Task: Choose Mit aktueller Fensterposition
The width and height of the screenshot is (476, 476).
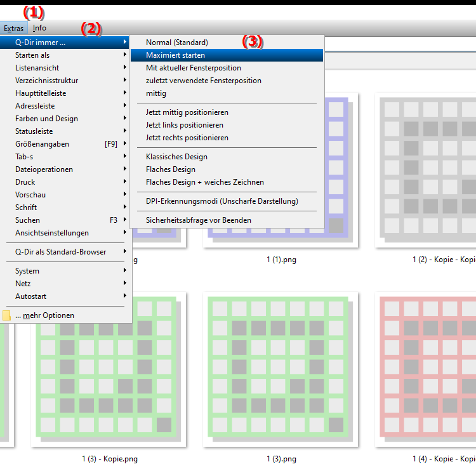Action: pos(227,68)
